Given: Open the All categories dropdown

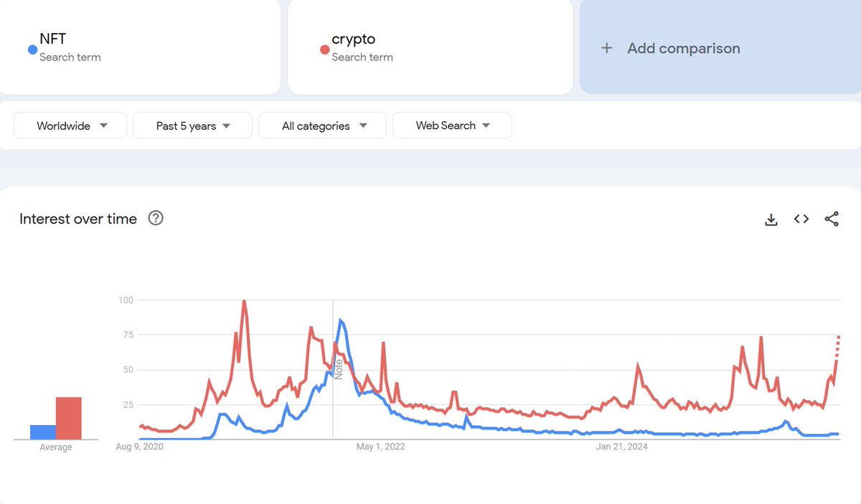Looking at the screenshot, I should tap(323, 125).
